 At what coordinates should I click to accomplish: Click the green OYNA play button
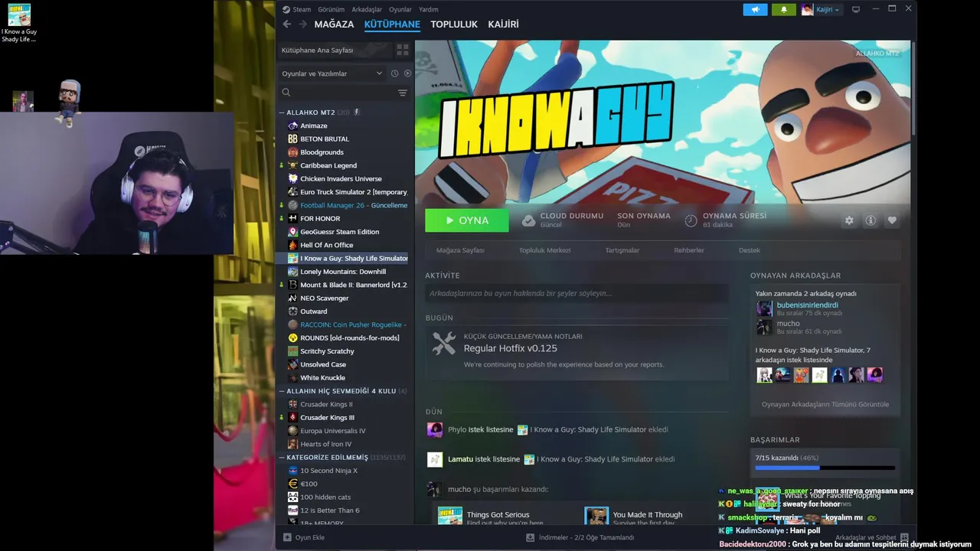[467, 220]
